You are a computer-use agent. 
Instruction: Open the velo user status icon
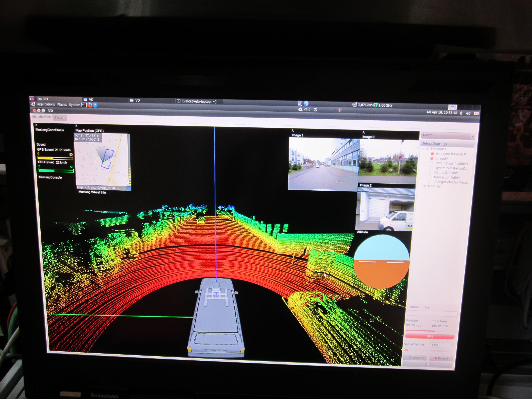(304, 109)
